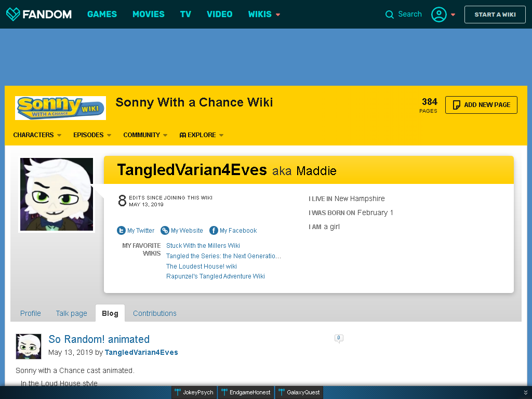
Task: Open GalaxyQuest in the bottom bar
Action: coord(299,392)
